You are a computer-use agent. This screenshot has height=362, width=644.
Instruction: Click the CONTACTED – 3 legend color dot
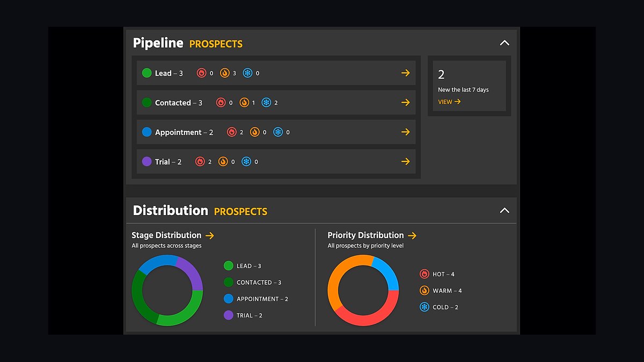click(x=228, y=283)
